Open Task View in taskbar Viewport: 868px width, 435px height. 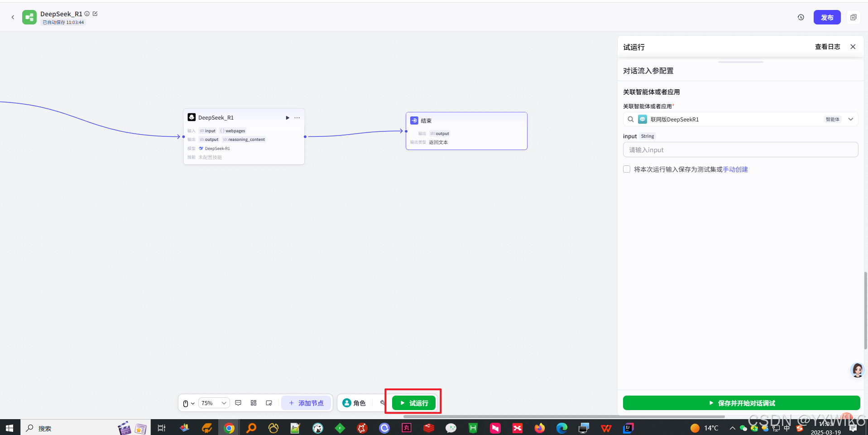tap(162, 428)
